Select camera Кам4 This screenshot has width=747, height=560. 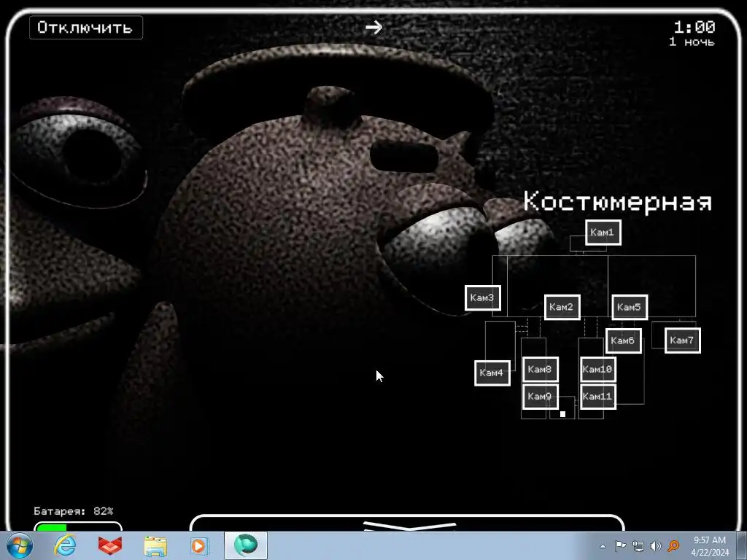492,373
